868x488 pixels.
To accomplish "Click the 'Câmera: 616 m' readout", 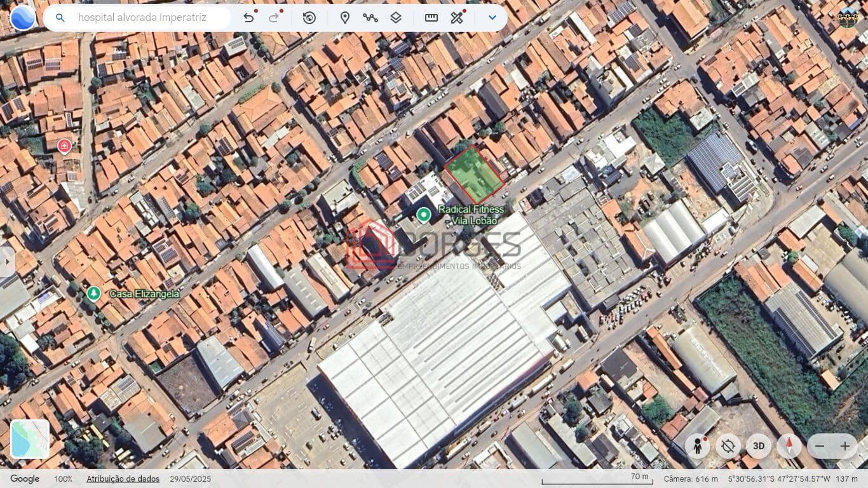I will [691, 479].
